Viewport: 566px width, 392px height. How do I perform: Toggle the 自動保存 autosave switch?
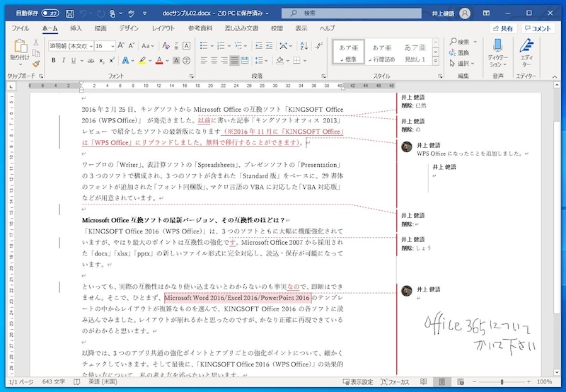pyautogui.click(x=50, y=13)
